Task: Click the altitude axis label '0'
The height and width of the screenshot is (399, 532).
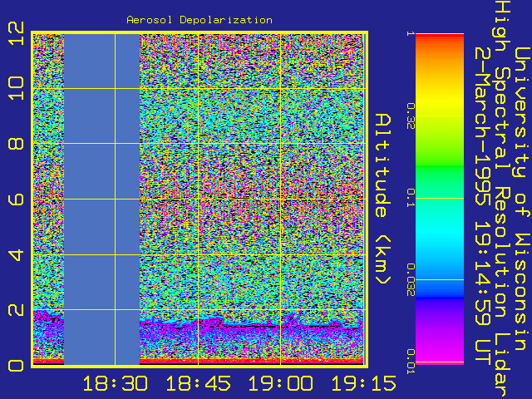Action: pos(17,366)
